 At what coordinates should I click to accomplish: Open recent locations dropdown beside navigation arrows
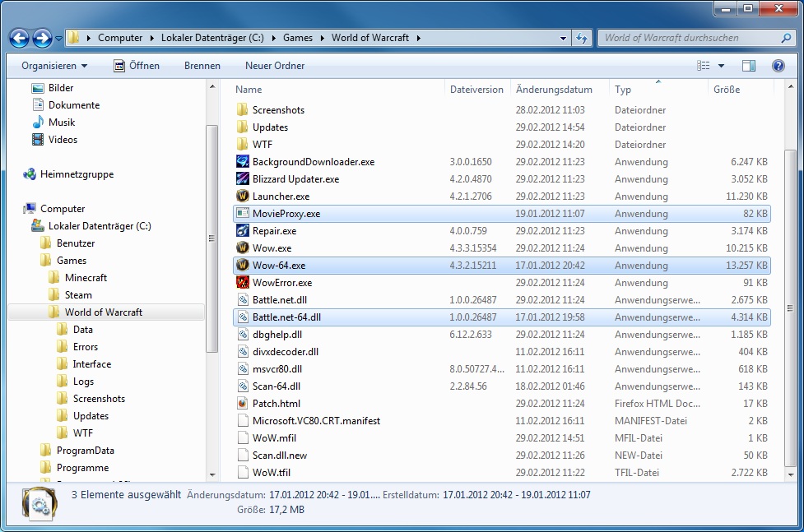point(58,39)
